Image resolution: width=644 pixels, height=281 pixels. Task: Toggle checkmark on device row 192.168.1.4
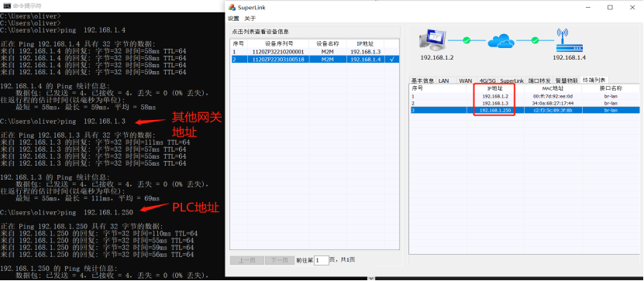tap(392, 60)
